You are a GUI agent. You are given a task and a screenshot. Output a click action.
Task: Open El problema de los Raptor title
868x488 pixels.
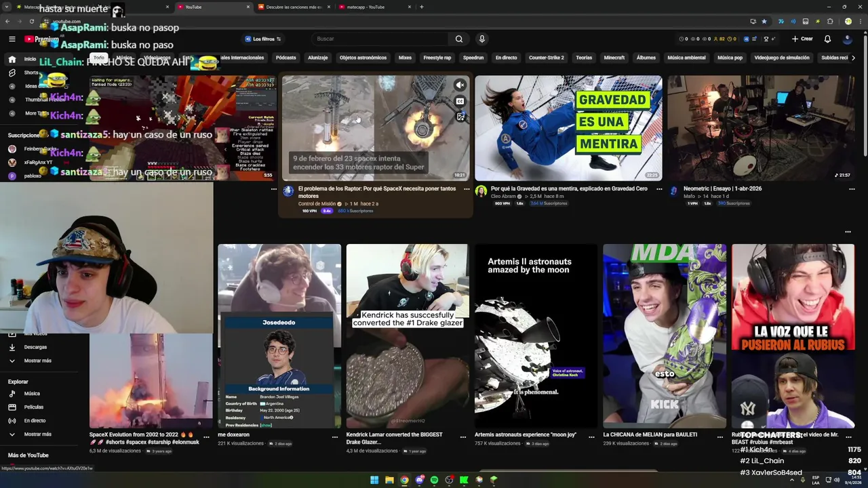(x=377, y=192)
